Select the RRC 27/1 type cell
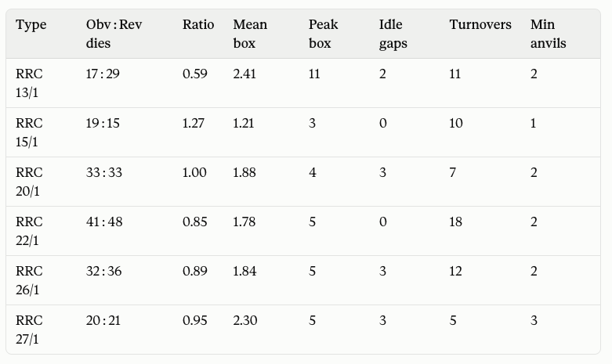612x364 pixels. 29,330
